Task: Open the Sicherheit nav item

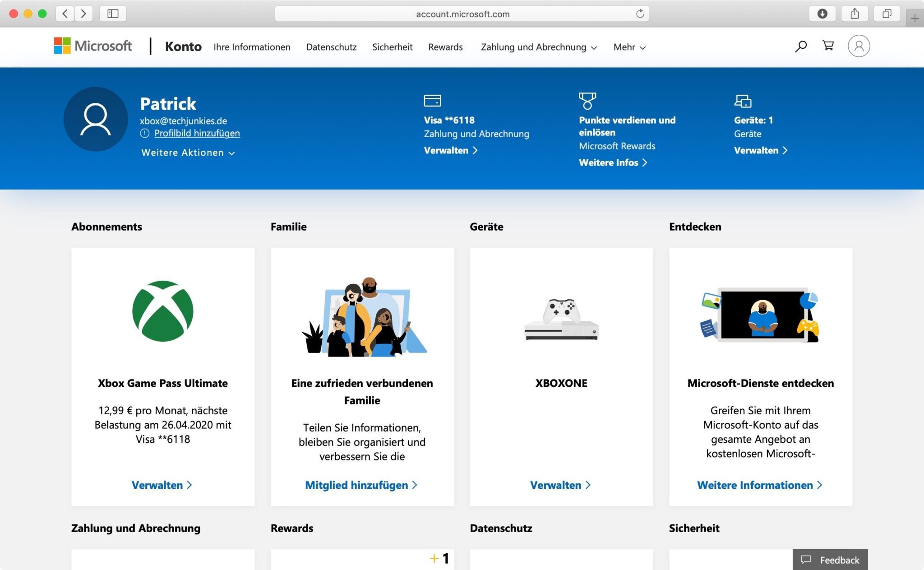Action: [392, 47]
